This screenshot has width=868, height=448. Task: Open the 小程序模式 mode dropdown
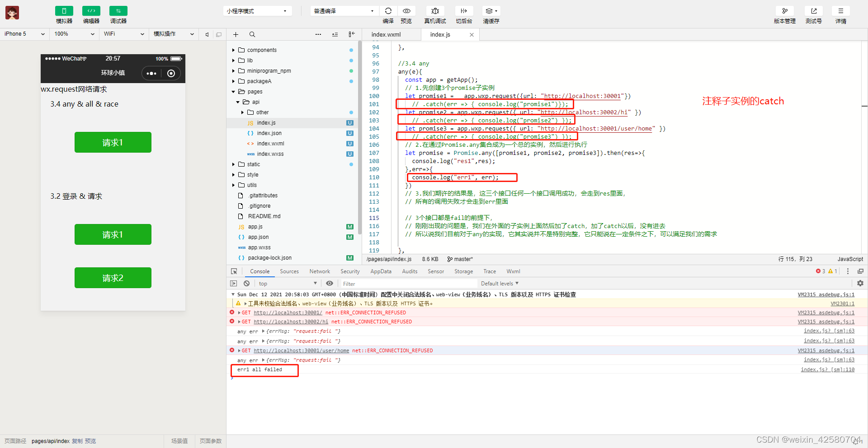pyautogui.click(x=257, y=11)
